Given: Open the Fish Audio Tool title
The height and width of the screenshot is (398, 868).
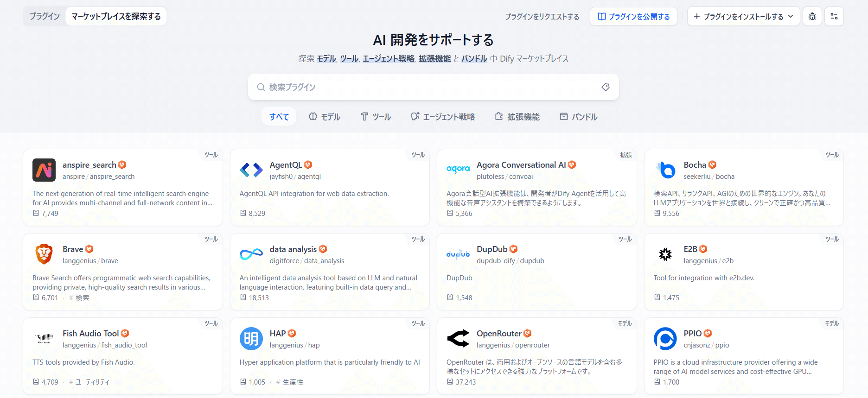Looking at the screenshot, I should tap(91, 334).
